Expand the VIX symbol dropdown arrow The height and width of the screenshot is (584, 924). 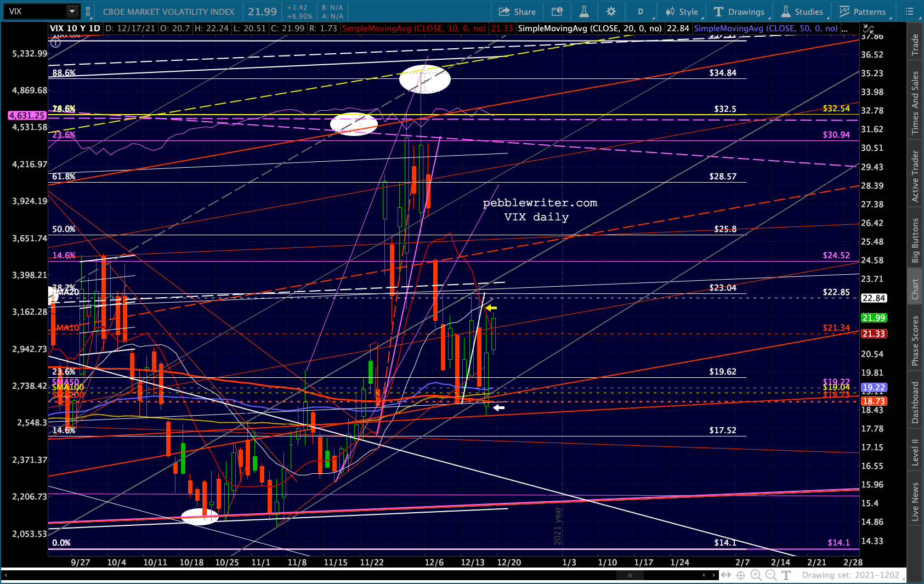[72, 11]
